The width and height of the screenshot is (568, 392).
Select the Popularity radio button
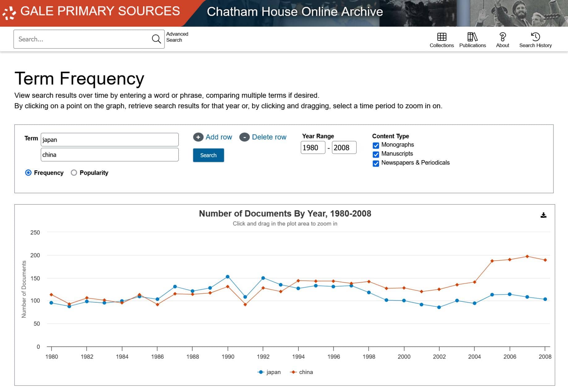pyautogui.click(x=74, y=173)
